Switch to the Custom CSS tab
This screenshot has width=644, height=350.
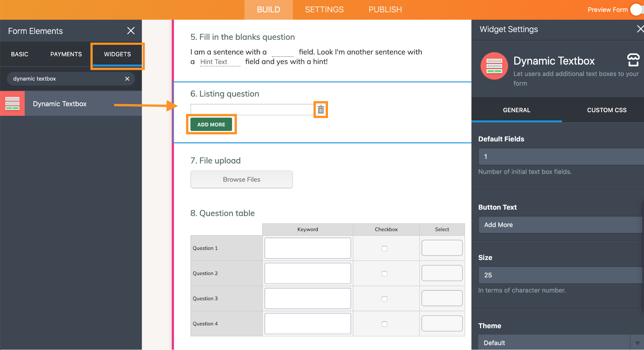pos(606,110)
